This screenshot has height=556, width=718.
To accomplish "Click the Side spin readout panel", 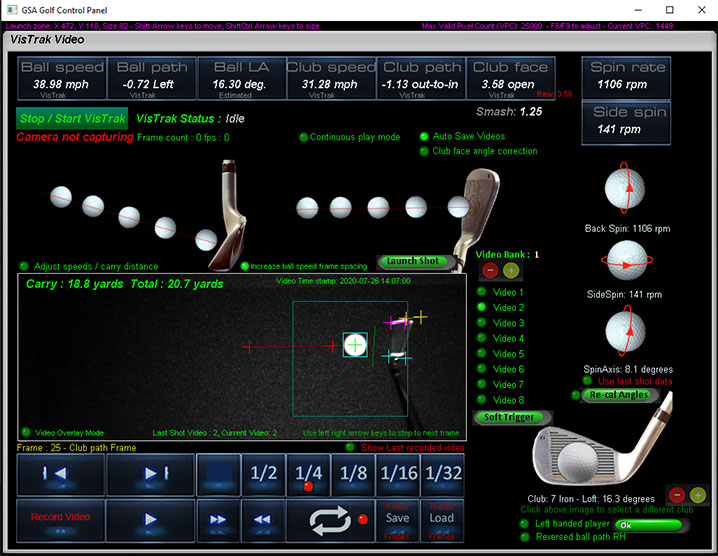I will click(x=626, y=123).
